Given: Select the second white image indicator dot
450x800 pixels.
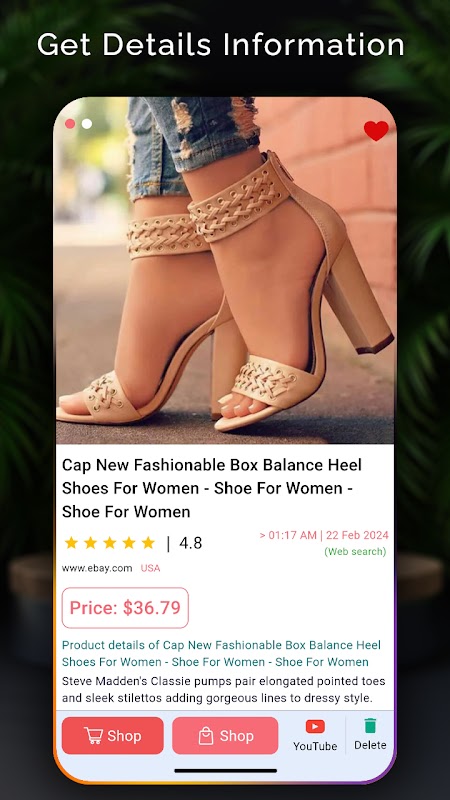Looking at the screenshot, I should (87, 123).
